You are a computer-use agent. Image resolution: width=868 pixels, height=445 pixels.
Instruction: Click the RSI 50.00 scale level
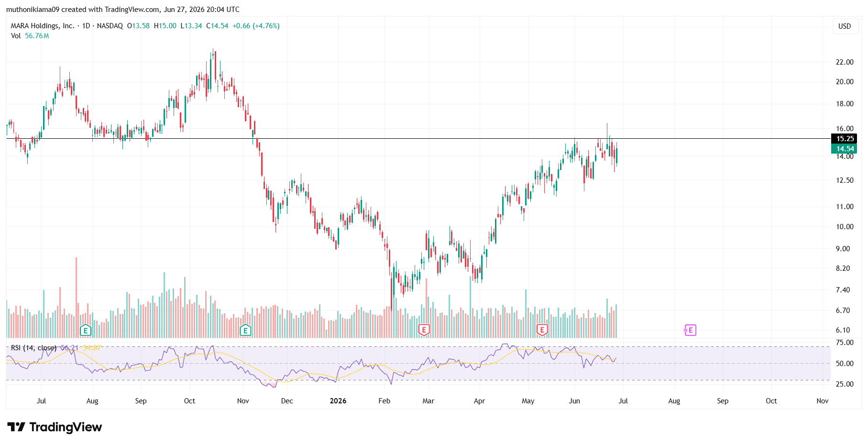coord(845,364)
